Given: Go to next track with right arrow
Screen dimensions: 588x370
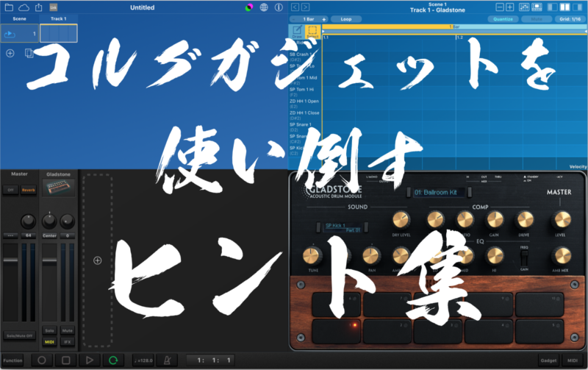Looking at the screenshot, I should click(x=306, y=7).
